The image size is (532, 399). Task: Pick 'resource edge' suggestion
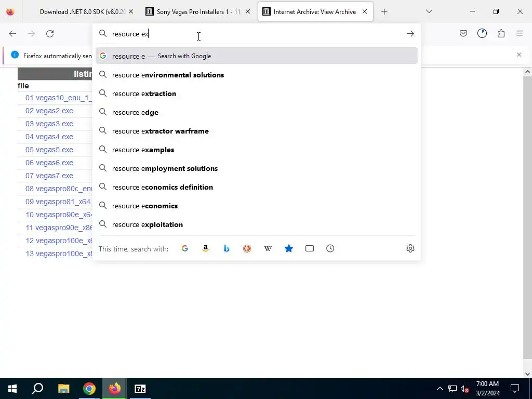(x=257, y=112)
